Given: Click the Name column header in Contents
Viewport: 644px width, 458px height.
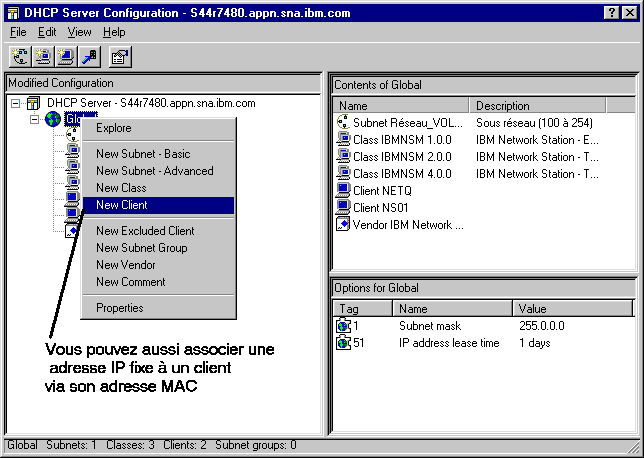Looking at the screenshot, I should (400, 106).
